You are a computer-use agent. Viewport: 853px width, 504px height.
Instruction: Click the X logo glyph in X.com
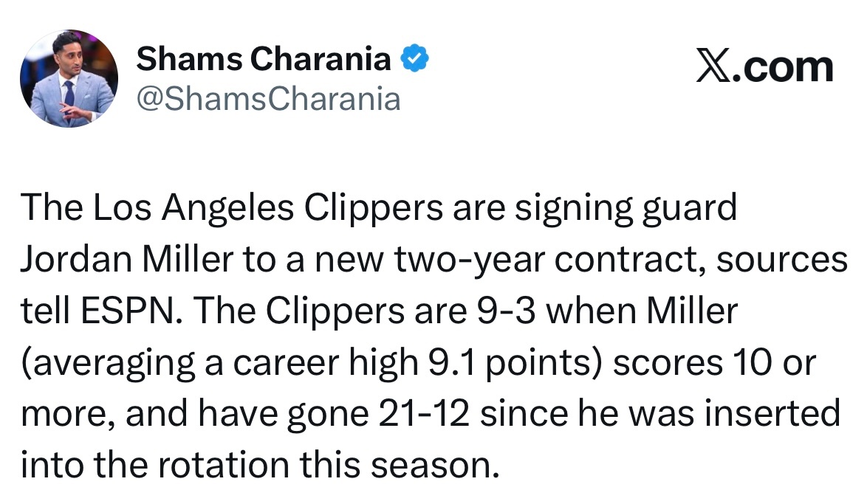coord(713,67)
